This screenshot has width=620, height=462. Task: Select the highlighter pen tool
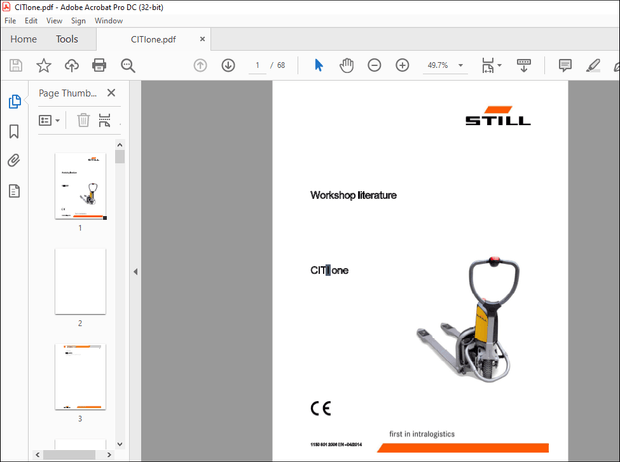(x=593, y=65)
